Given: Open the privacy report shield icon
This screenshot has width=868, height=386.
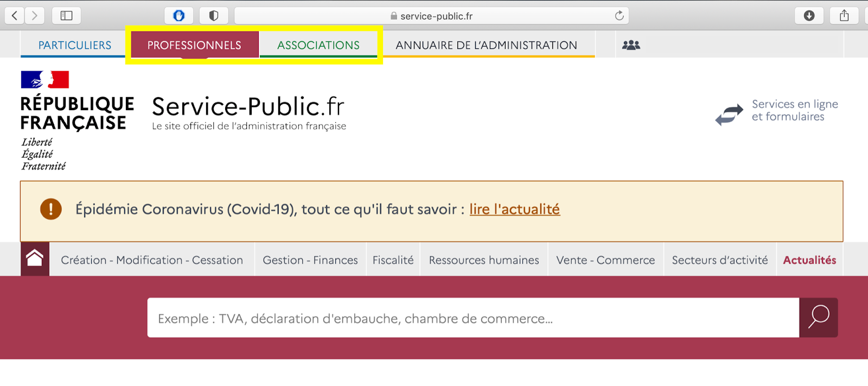Looking at the screenshot, I should (x=214, y=16).
